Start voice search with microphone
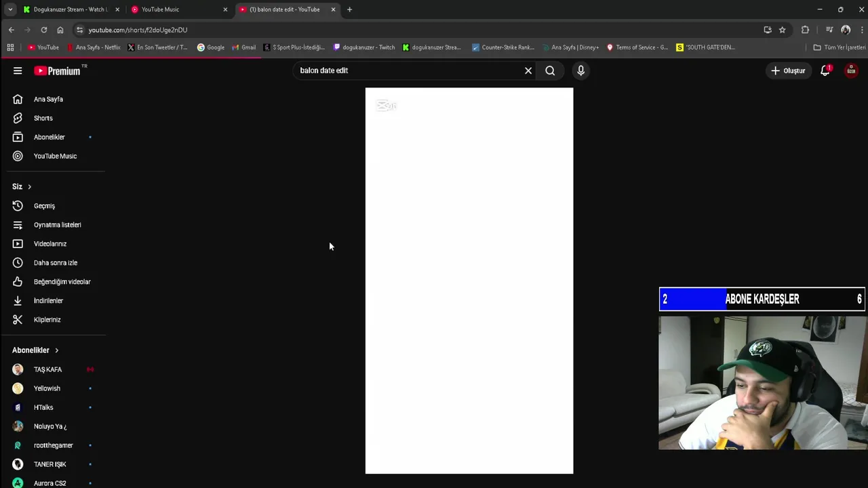This screenshot has width=868, height=488. (580, 70)
